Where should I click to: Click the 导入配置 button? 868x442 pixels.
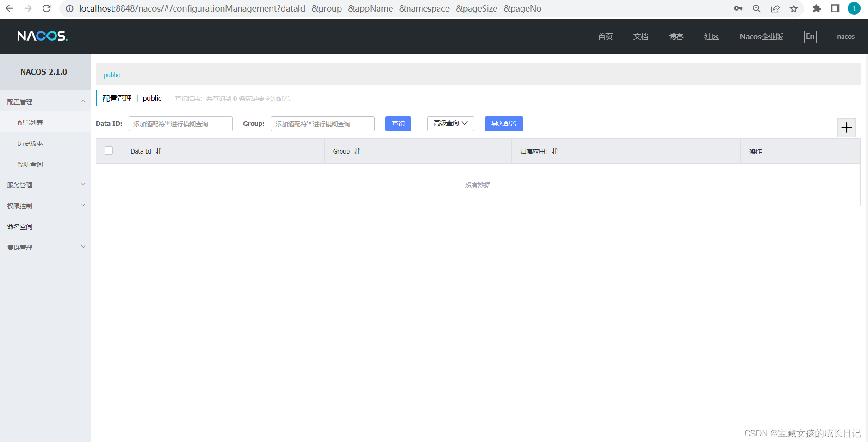click(504, 124)
